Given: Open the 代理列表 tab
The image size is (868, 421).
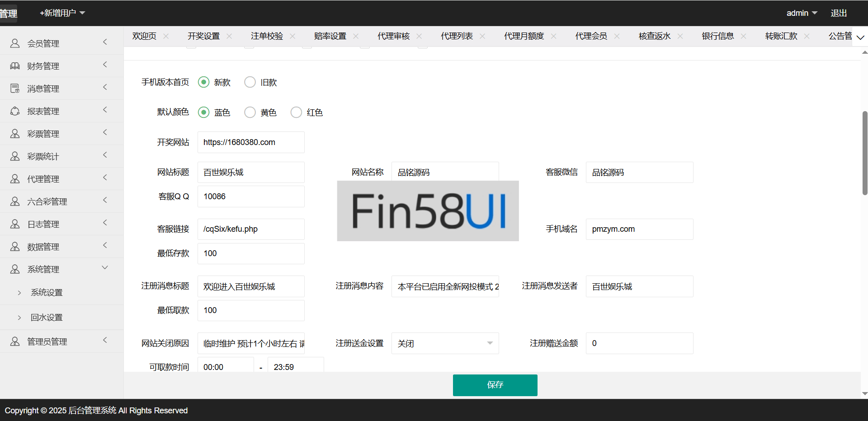Looking at the screenshot, I should [457, 36].
